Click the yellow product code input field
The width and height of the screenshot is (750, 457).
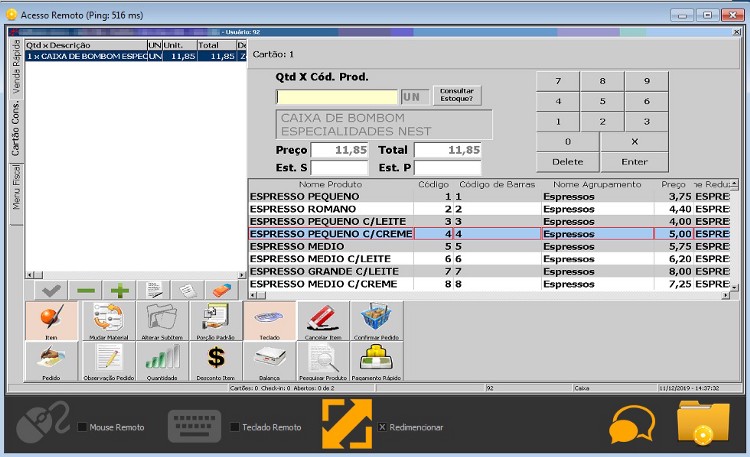click(337, 97)
